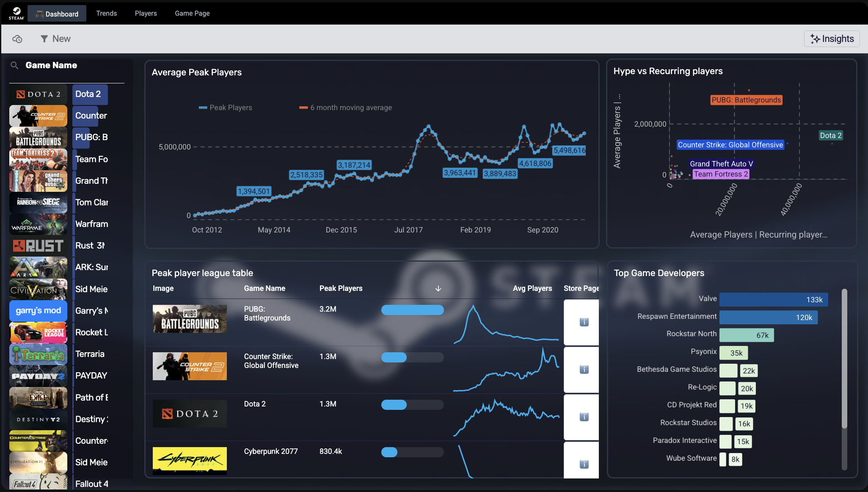The width and height of the screenshot is (868, 492).
Task: Select Counter-Strike 2 thumbnail in game list
Action: coord(38,116)
